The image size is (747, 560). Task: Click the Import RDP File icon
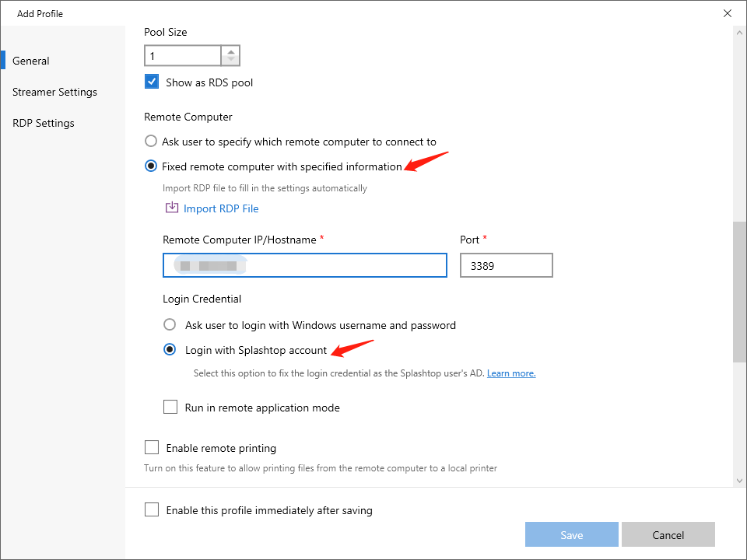172,208
